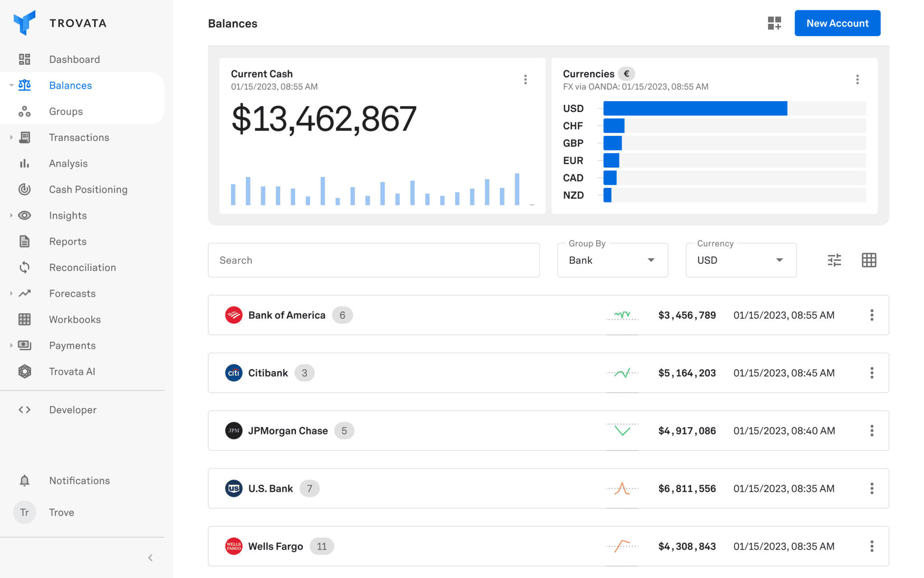Open the Current Cash card options menu
Screen dimensions: 924x578
tap(525, 80)
